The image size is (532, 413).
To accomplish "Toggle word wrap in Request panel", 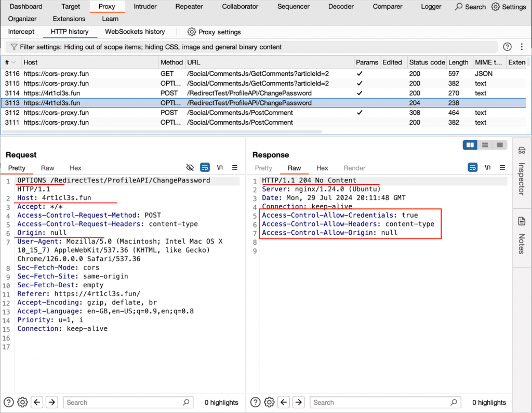I will (205, 167).
